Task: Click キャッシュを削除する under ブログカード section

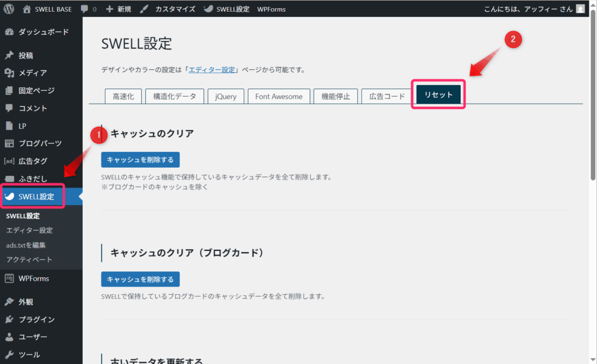Action: coord(141,279)
